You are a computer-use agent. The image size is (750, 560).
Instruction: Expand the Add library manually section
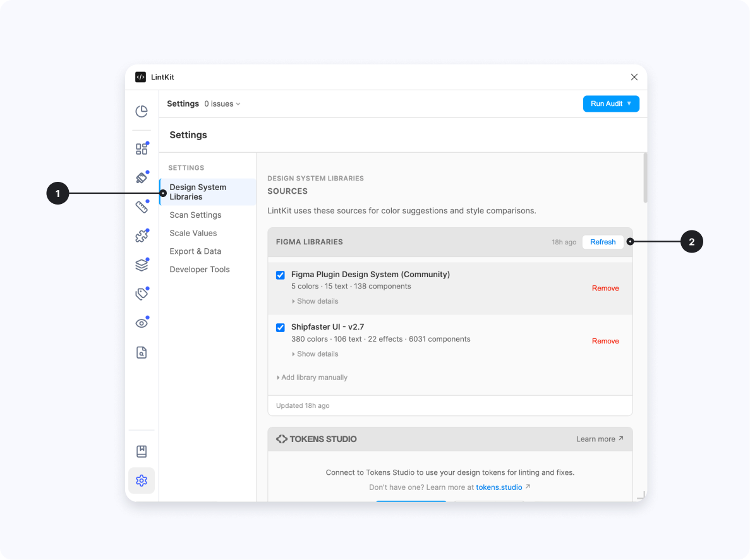pos(311,377)
